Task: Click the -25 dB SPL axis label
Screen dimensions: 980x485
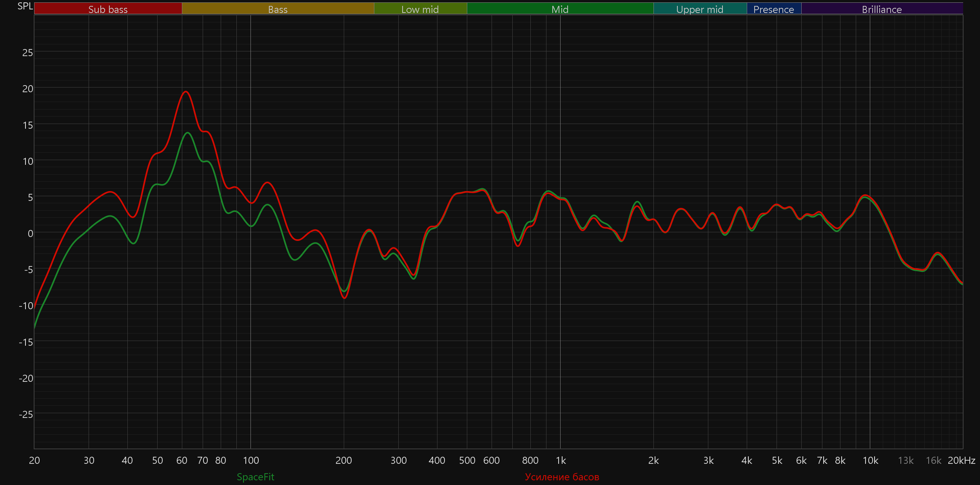Action: [26, 414]
